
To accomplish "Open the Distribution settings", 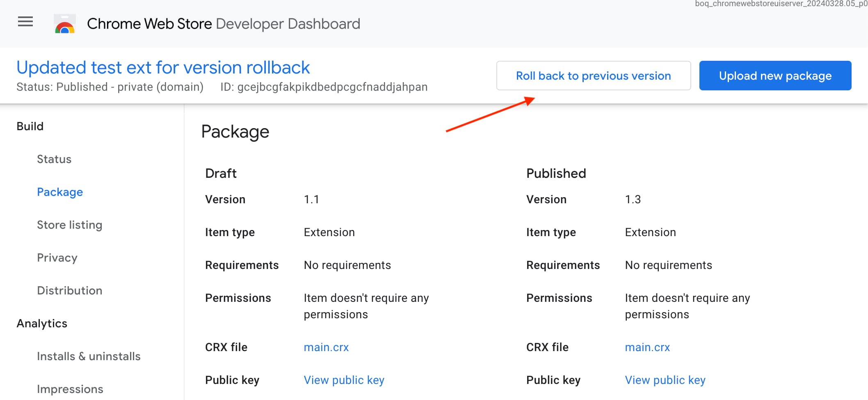I will click(x=70, y=290).
